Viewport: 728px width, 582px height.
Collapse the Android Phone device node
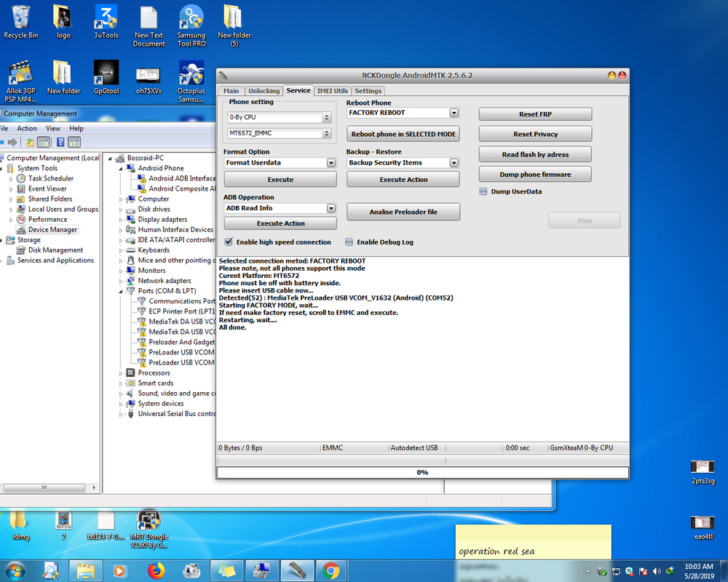(121, 169)
